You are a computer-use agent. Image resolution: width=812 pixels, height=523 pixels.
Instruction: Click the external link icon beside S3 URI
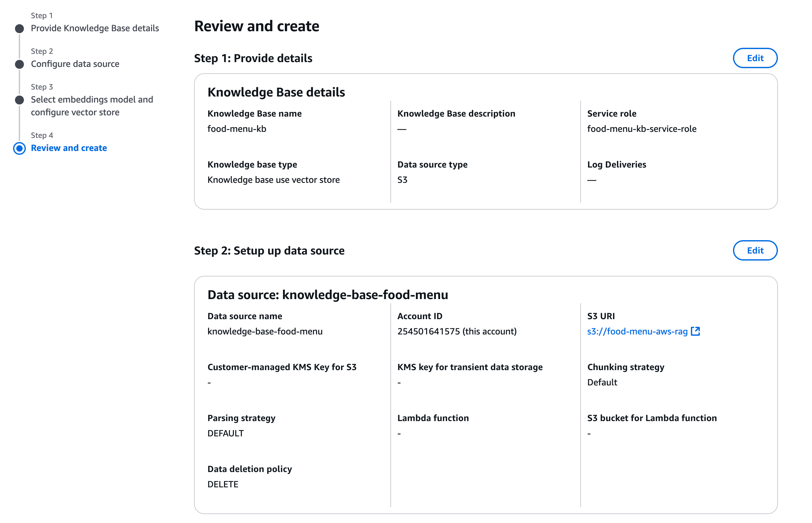pyautogui.click(x=695, y=331)
